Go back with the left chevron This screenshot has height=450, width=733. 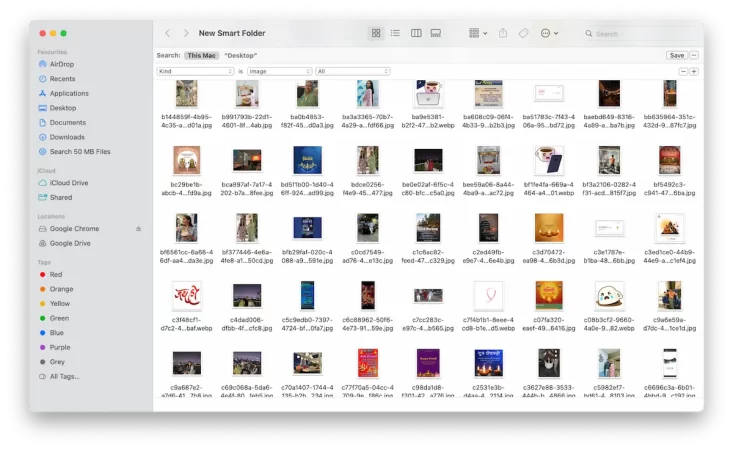(x=168, y=33)
